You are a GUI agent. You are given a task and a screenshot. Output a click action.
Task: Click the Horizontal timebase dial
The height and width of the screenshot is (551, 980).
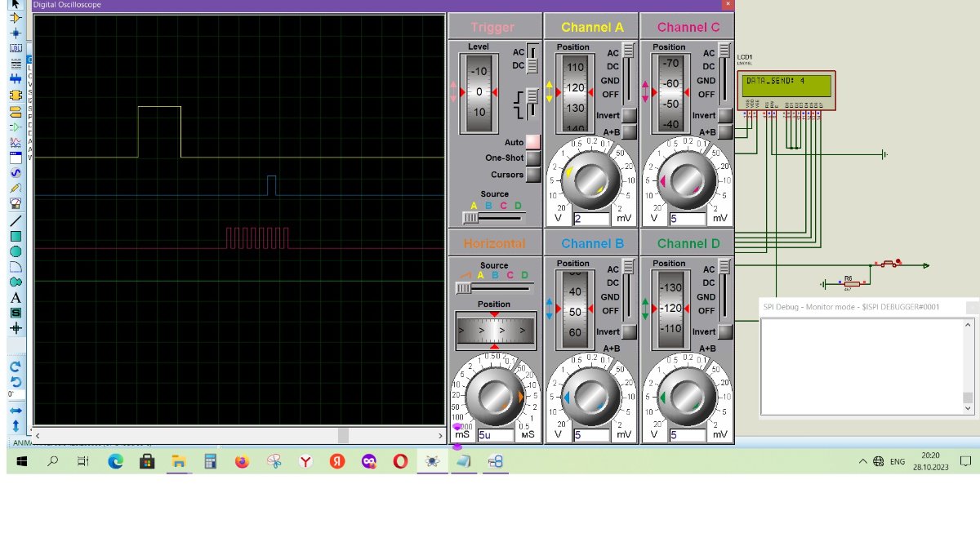click(x=495, y=397)
